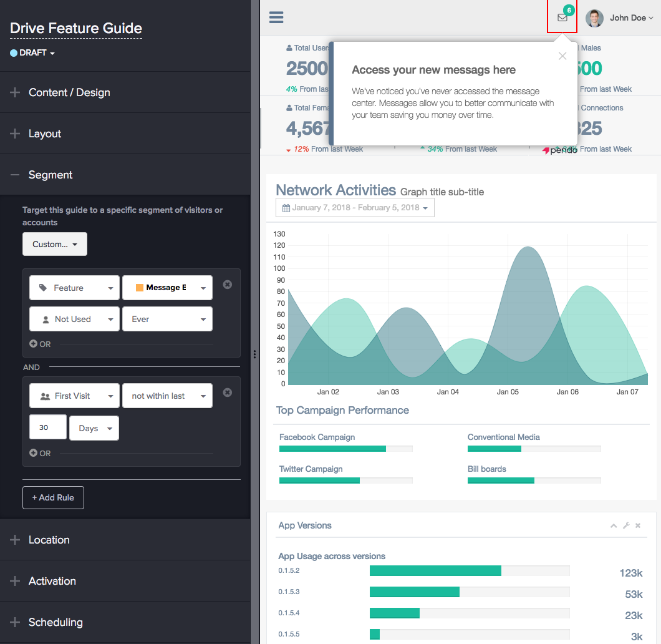Open the hamburger menu icon
The image size is (661, 644).
click(276, 17)
